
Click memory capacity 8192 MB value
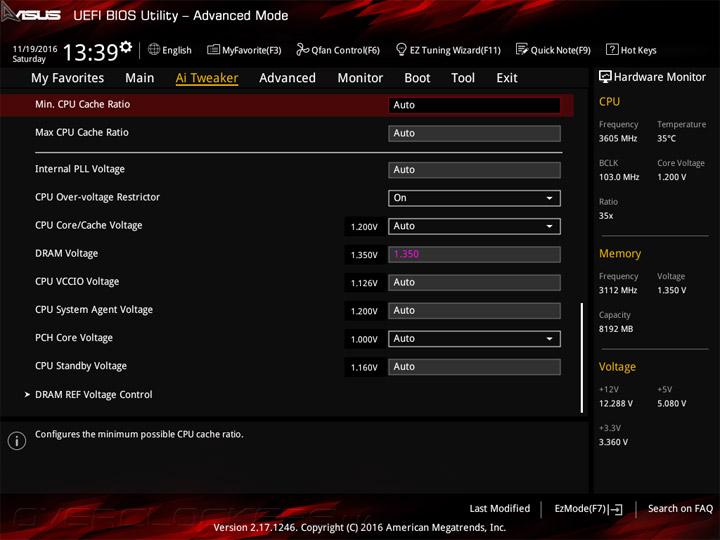[616, 329]
